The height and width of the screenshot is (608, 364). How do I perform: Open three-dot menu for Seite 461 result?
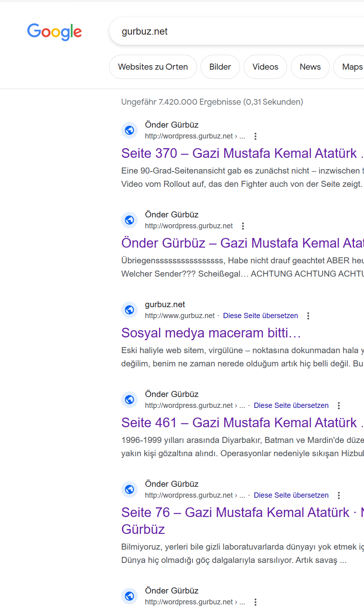click(x=339, y=405)
